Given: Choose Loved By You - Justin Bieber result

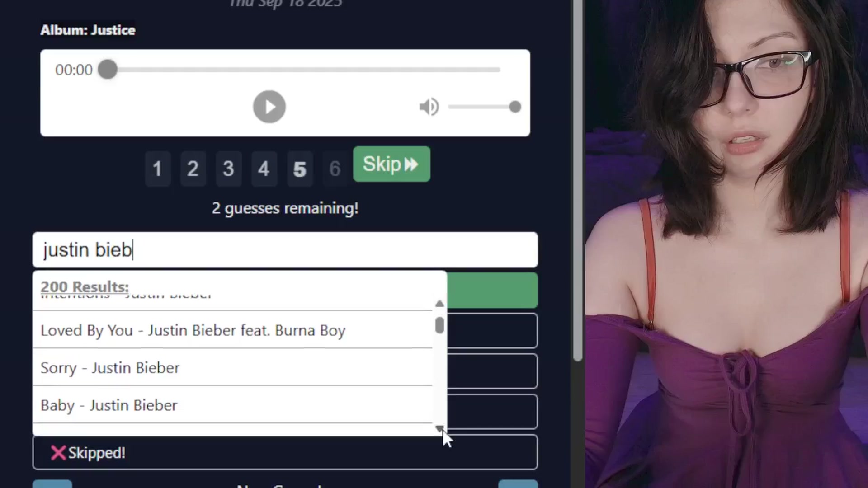Looking at the screenshot, I should tap(232, 330).
